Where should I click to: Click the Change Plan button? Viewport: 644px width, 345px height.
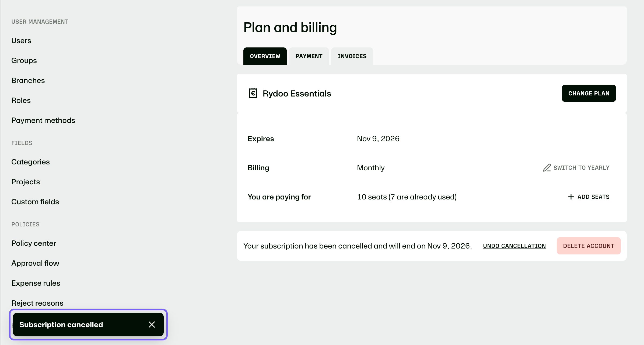pyautogui.click(x=589, y=93)
